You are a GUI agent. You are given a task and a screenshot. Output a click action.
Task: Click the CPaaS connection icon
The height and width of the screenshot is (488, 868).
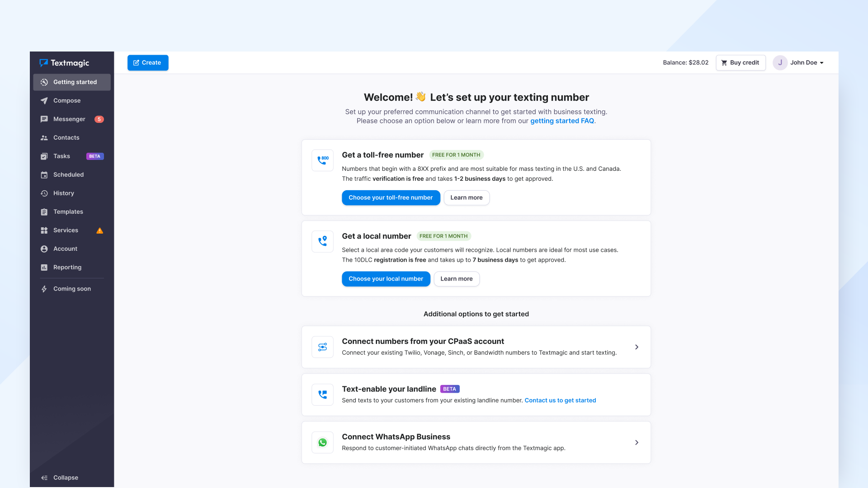pos(322,347)
